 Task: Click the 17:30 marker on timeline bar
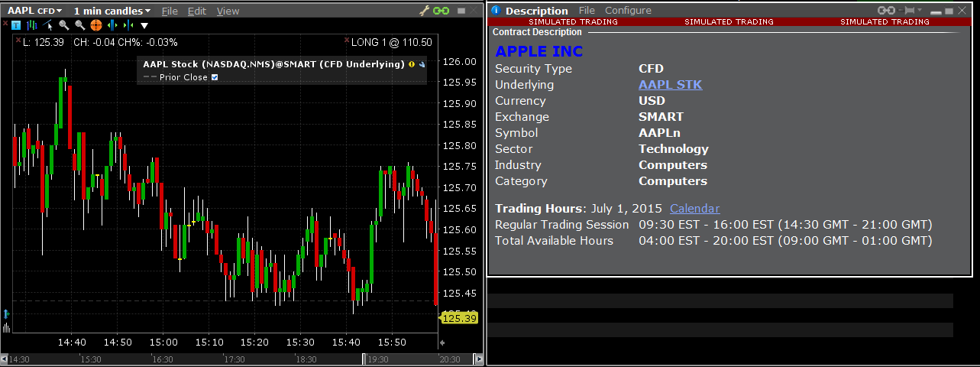(234, 359)
